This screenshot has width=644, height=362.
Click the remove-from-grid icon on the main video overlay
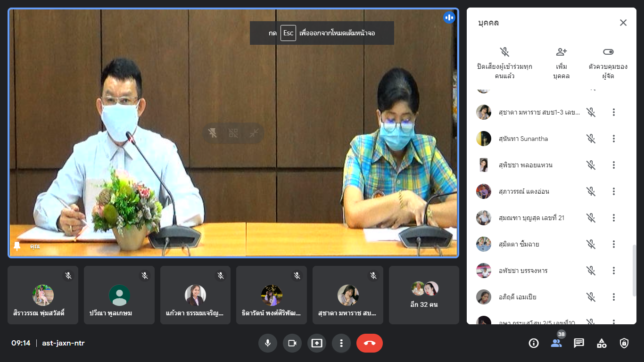coord(233,133)
